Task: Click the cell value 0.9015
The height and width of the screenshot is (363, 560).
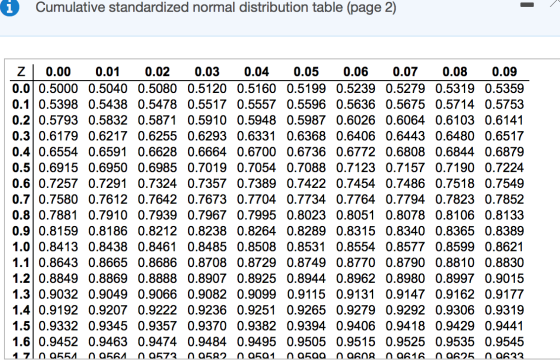Action: click(504, 279)
